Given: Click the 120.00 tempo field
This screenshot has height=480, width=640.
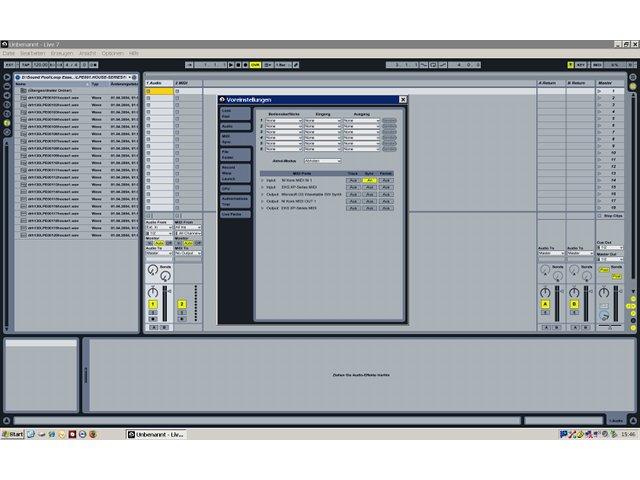Looking at the screenshot, I should click(x=40, y=65).
